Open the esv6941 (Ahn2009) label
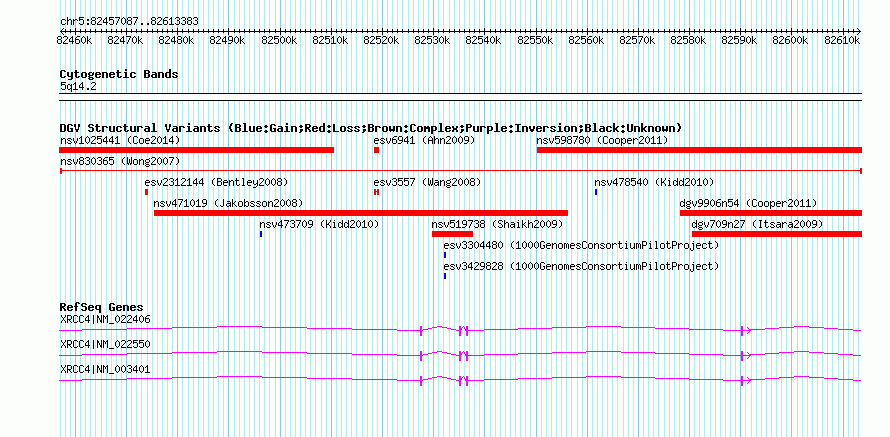Screen dimensions: 890x437 (424, 140)
